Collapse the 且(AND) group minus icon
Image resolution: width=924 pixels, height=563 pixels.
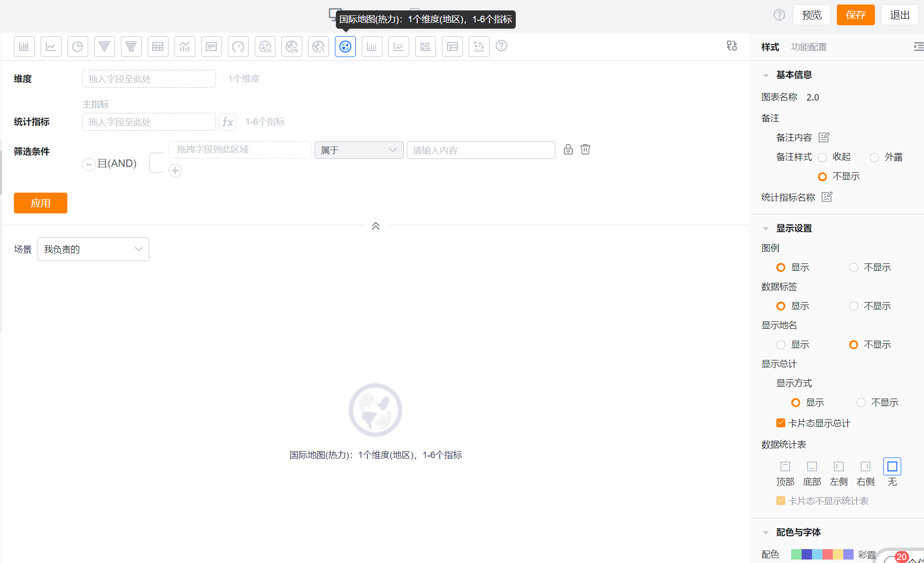click(89, 164)
